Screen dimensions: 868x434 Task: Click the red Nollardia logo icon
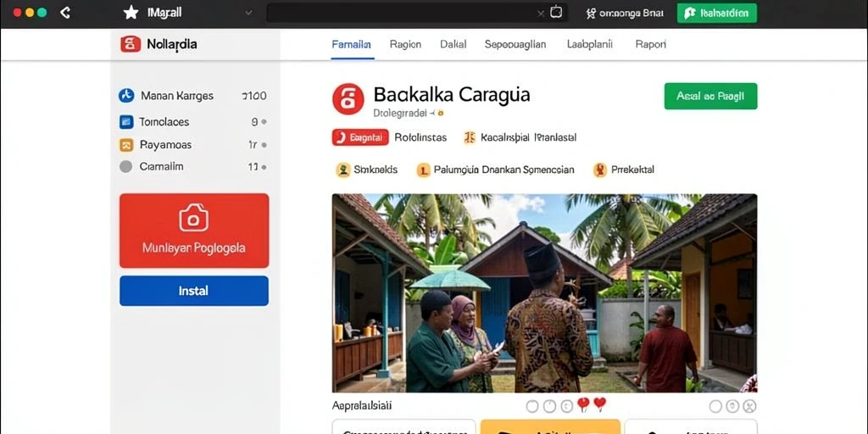coord(131,44)
